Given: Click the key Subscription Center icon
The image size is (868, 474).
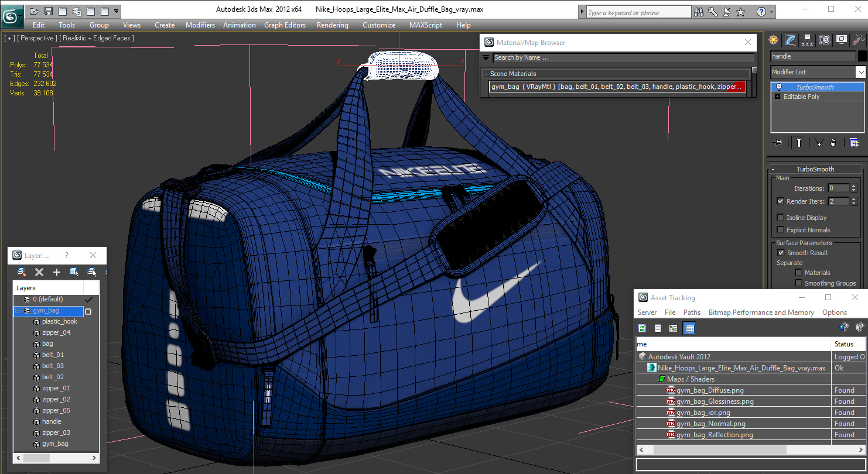Looking at the screenshot, I should click(x=712, y=12).
